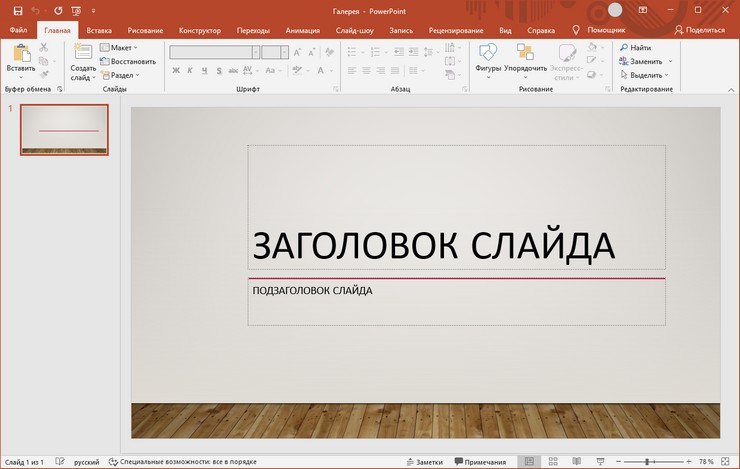Switch to Slide Sorter view icon
The width and height of the screenshot is (740, 469).
pos(552,462)
